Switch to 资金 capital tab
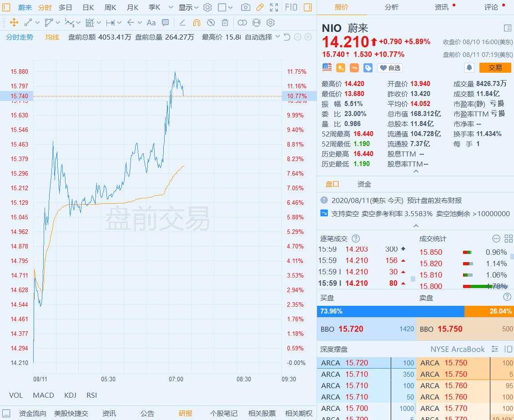Viewport: 514px width, 420px height. pos(364,184)
